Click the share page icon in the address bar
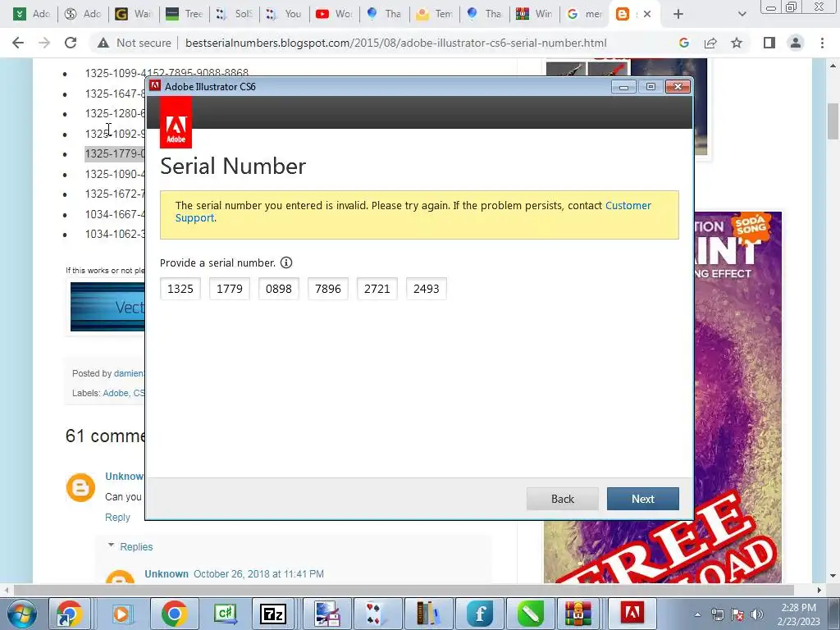 coord(710,43)
